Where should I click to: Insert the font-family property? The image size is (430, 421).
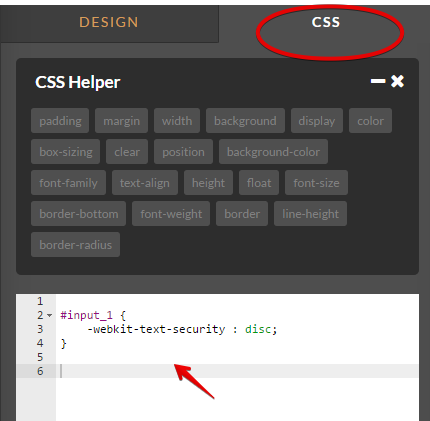[x=68, y=183]
